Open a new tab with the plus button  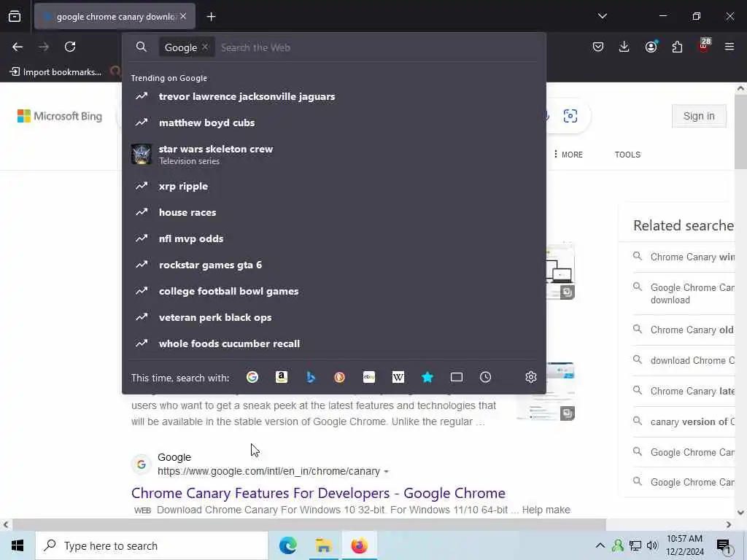tap(211, 17)
